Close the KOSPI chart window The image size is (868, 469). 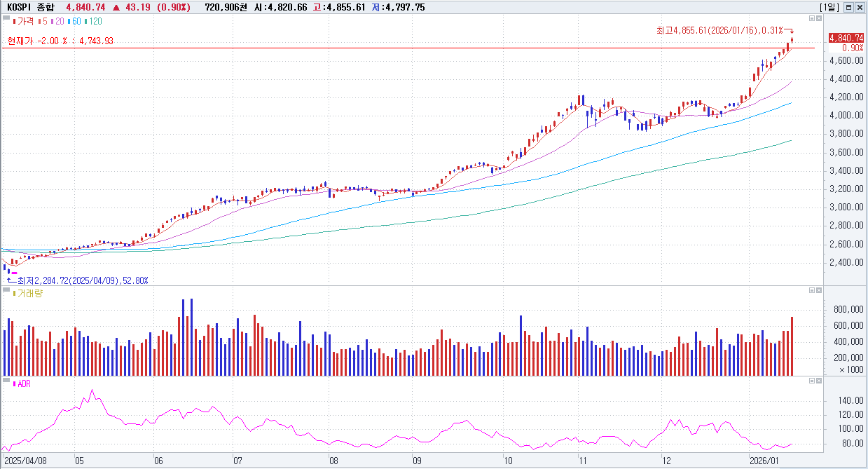[x=859, y=7]
